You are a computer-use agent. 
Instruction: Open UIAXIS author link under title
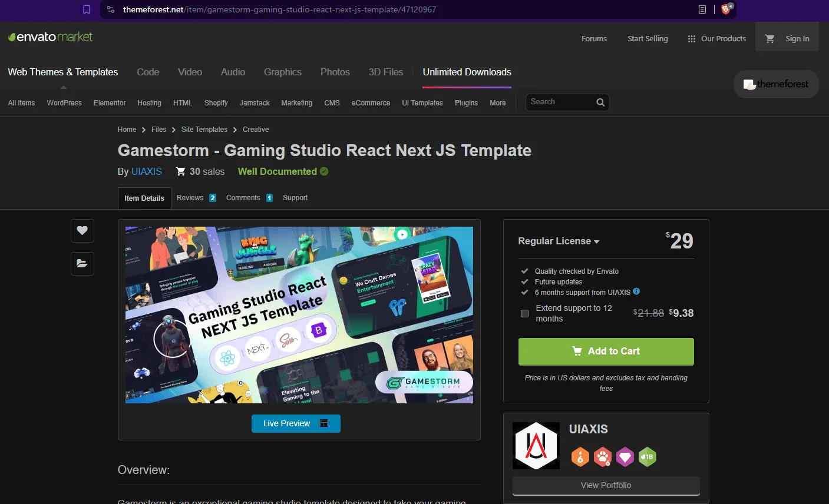click(147, 171)
